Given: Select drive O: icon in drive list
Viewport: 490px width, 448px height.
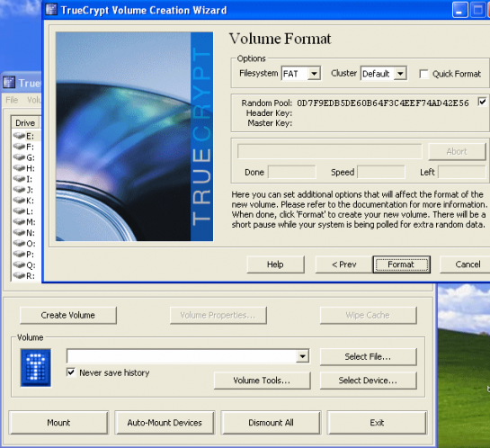Looking at the screenshot, I should point(19,243).
